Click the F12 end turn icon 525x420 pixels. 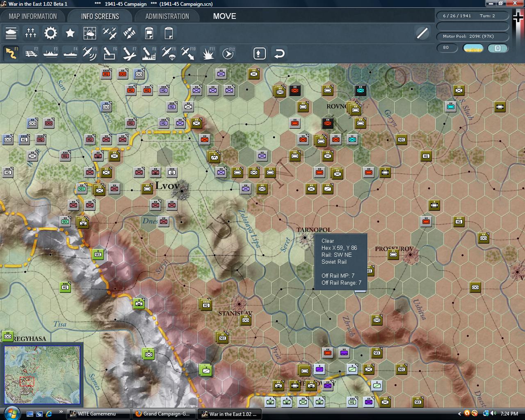pyautogui.click(x=228, y=53)
